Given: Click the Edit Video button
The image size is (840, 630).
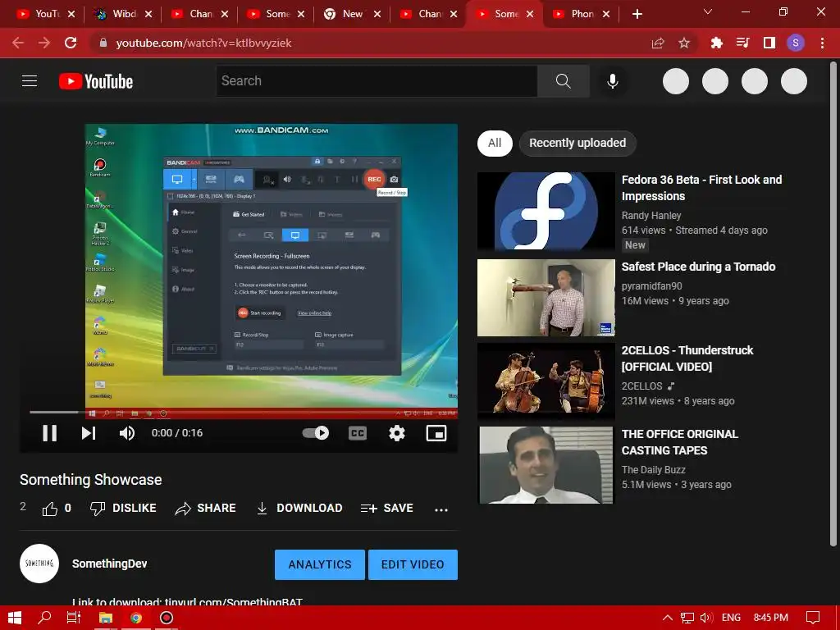Looking at the screenshot, I should [413, 564].
